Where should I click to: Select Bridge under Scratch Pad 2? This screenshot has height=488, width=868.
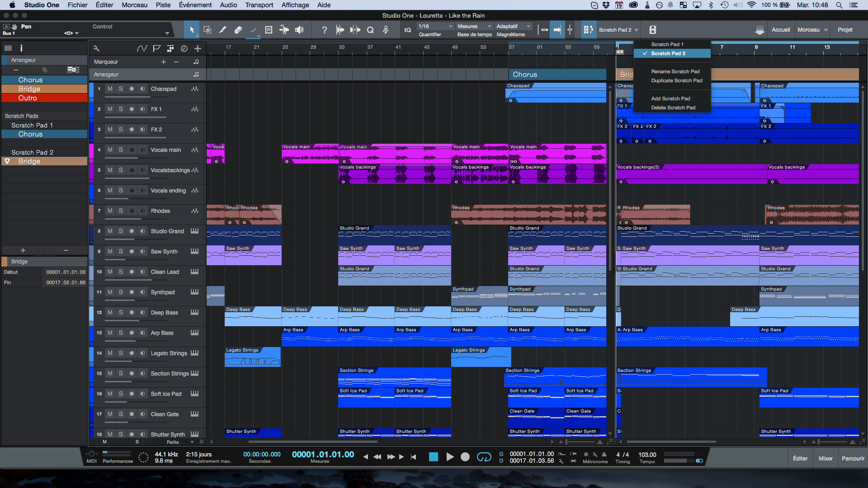(x=44, y=161)
